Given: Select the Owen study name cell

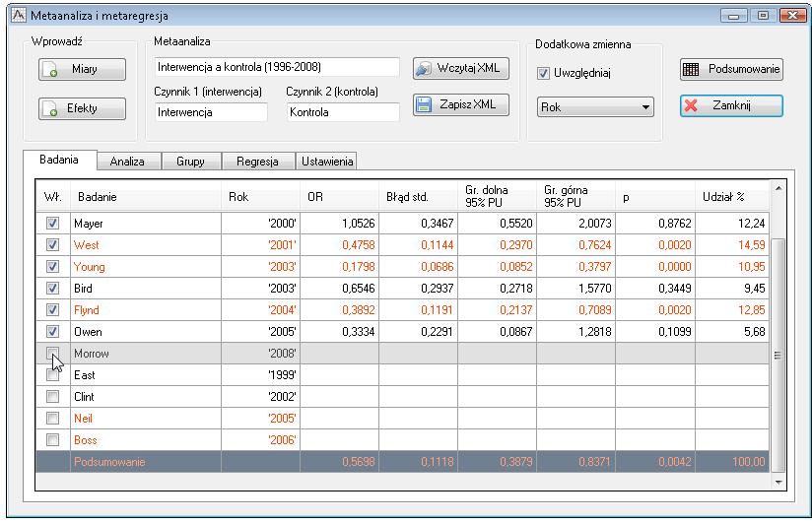Looking at the screenshot, I should (146, 331).
